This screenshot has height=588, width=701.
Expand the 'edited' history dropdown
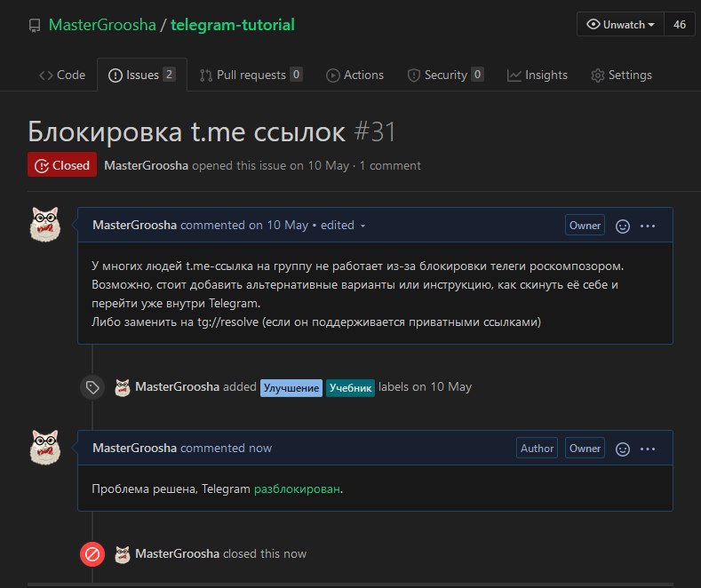[x=343, y=226]
